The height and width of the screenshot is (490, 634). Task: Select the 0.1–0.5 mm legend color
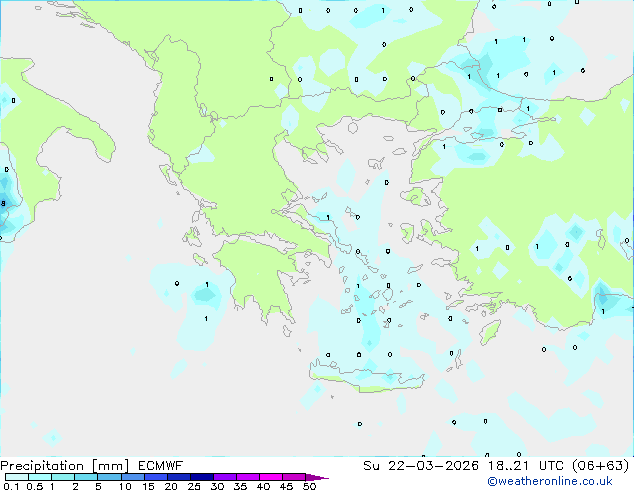[17, 477]
